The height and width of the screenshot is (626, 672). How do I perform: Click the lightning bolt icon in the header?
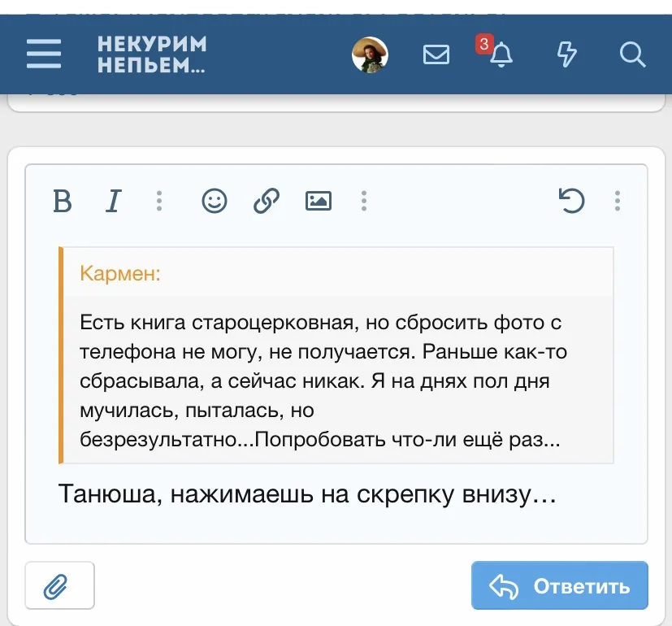click(568, 54)
